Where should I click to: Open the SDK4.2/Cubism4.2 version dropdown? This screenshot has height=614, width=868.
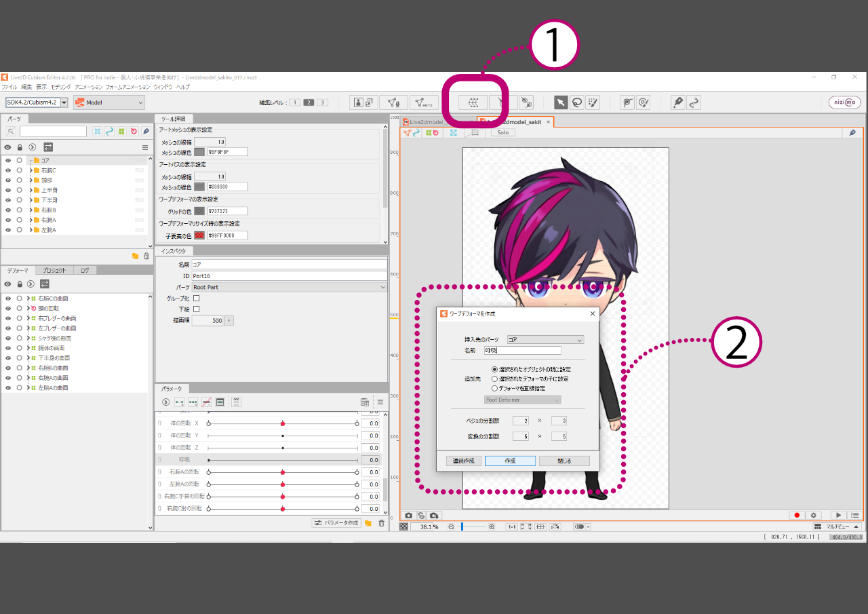[64, 102]
